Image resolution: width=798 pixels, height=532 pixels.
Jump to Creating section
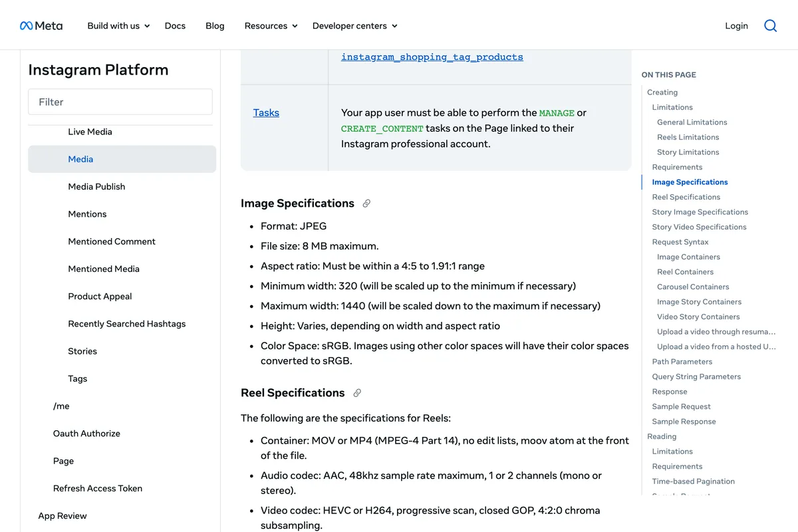[x=662, y=92]
